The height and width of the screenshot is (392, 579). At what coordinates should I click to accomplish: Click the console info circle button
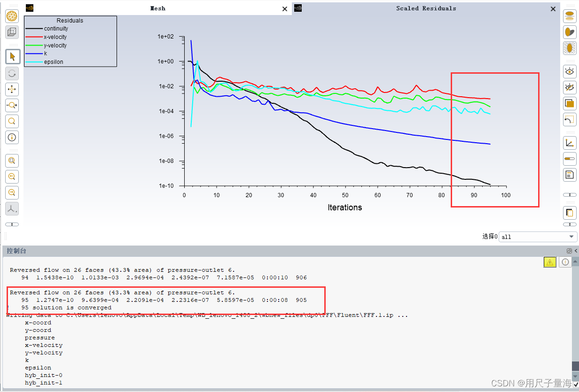point(565,262)
